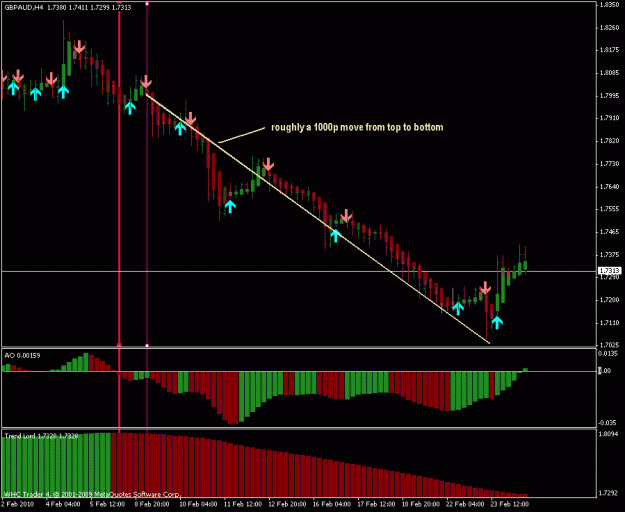The width and height of the screenshot is (625, 512).
Task: Click the 1.8085 price axis label
Action: tap(610, 73)
